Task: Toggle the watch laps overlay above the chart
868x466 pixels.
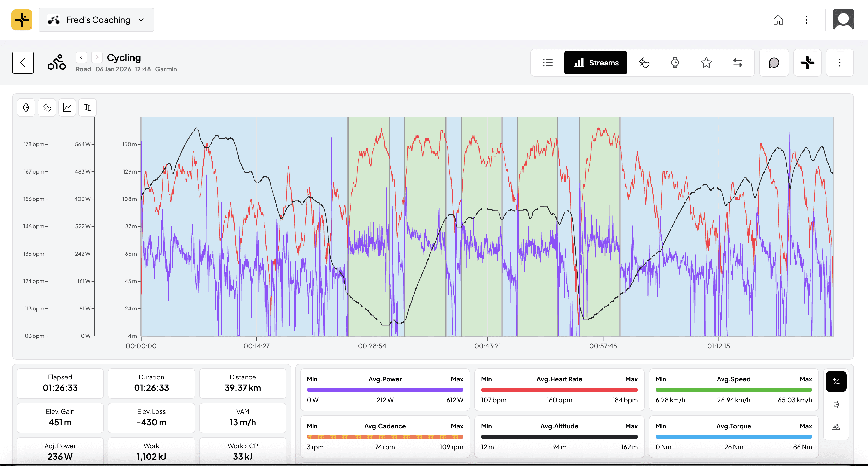Action: [26, 107]
